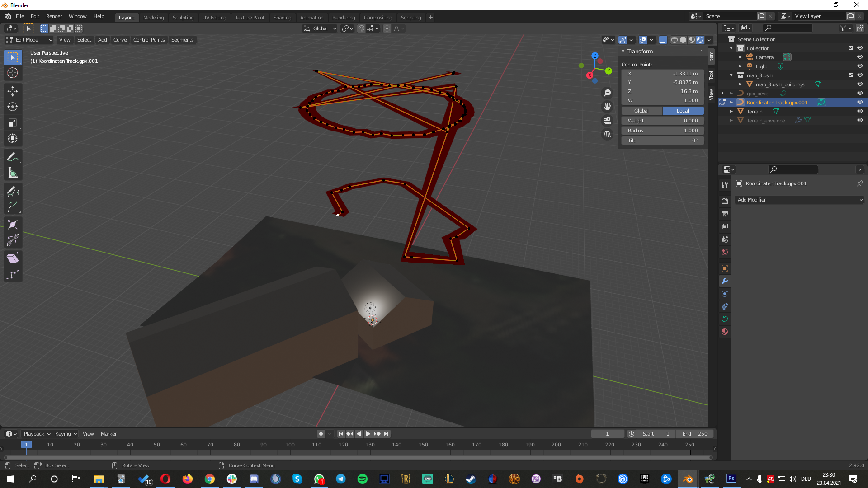Choose the 3D Cursor tool
This screenshot has width=868, height=488.
(13, 73)
